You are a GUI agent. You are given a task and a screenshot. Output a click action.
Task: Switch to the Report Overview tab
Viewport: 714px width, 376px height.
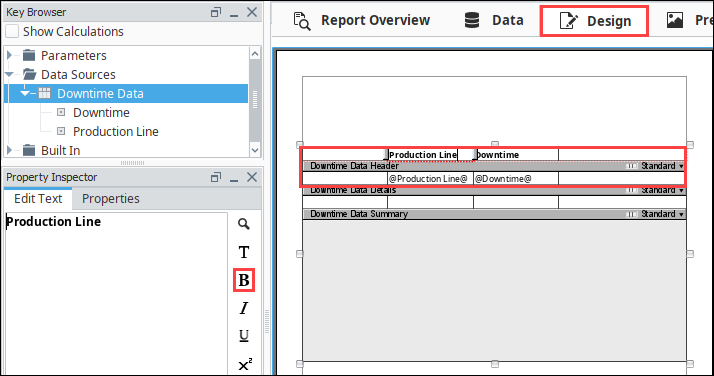click(x=362, y=20)
